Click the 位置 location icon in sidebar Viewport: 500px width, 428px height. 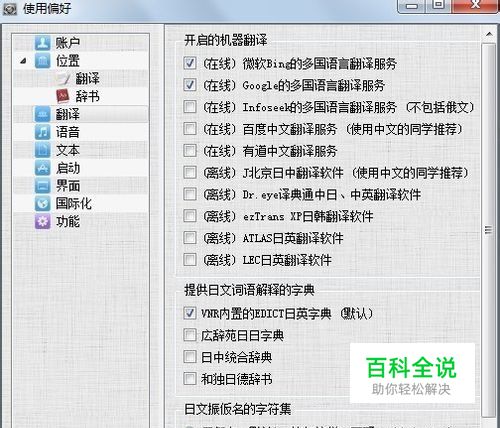pos(43,61)
